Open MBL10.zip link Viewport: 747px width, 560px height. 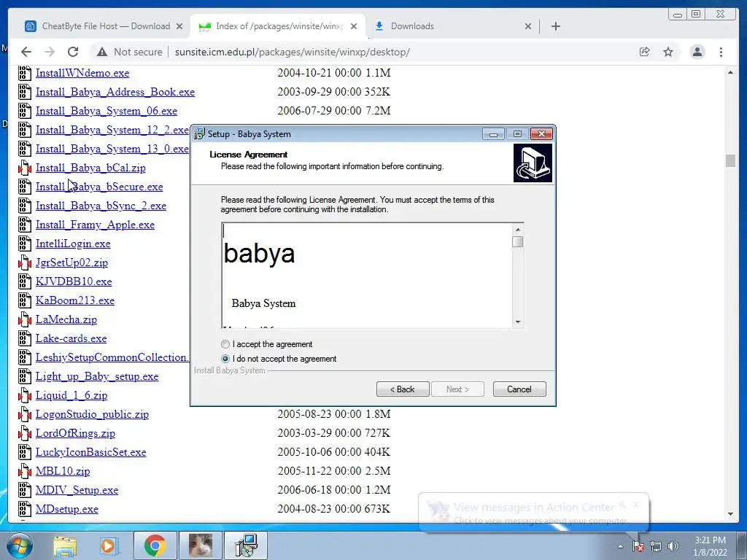pyautogui.click(x=63, y=471)
